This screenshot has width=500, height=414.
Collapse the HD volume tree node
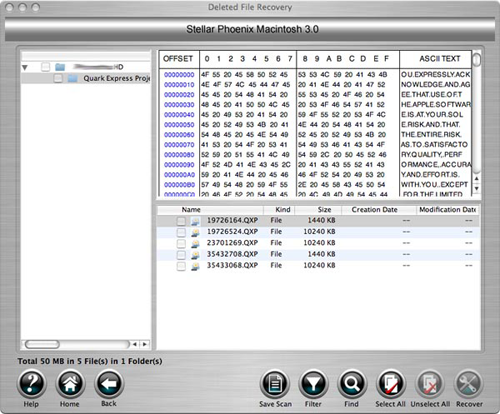coord(25,68)
